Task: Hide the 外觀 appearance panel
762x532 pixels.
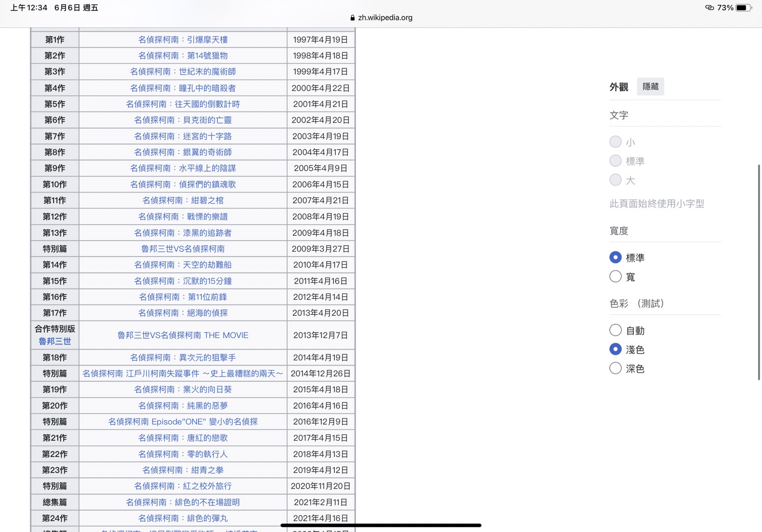Action: coord(651,87)
